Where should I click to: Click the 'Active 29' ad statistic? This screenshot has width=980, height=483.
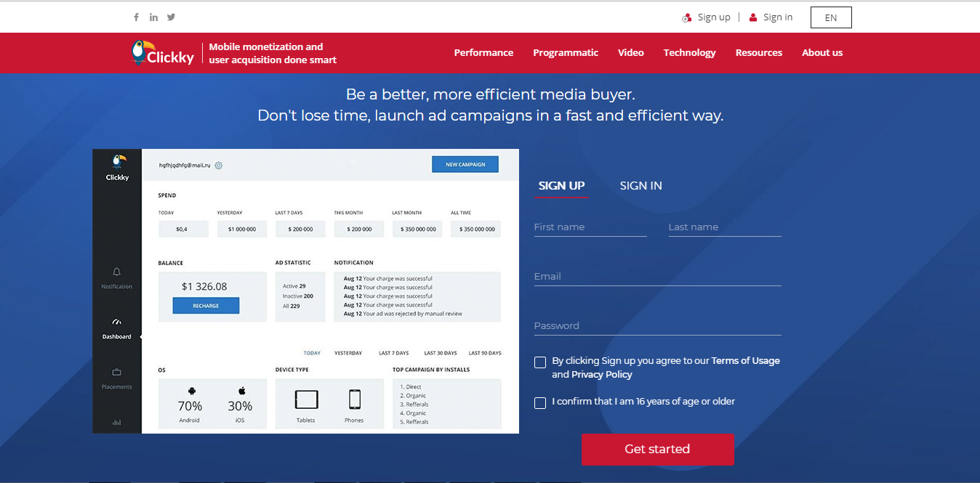[x=294, y=286]
